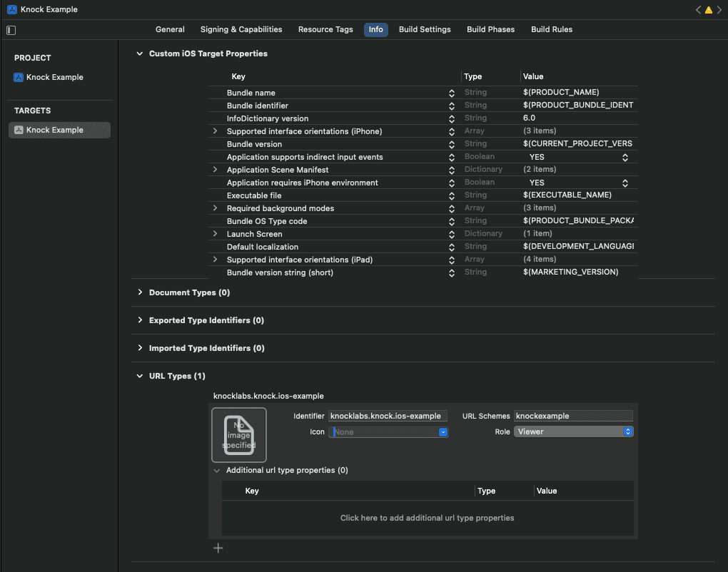This screenshot has height=572, width=728.
Task: Open the Signing & Capabilities tab
Action: [x=241, y=29]
